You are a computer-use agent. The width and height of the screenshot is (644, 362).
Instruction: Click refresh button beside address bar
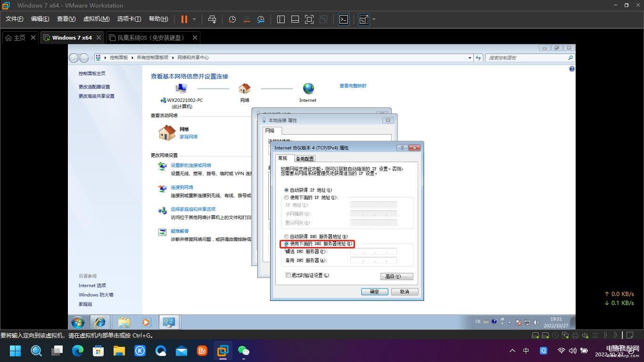click(x=479, y=58)
